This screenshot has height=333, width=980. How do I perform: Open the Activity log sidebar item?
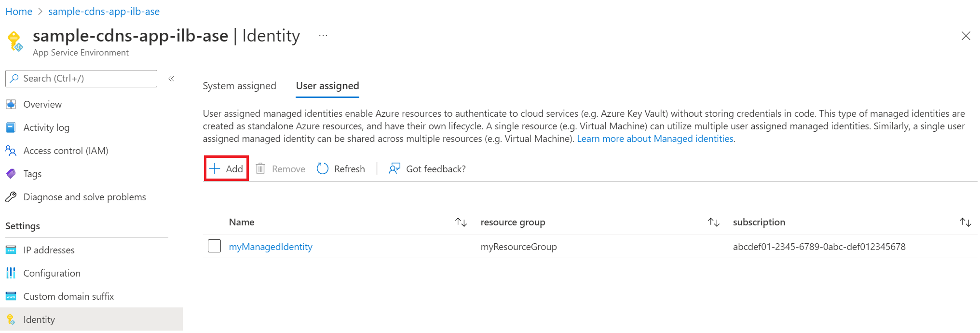pos(46,127)
